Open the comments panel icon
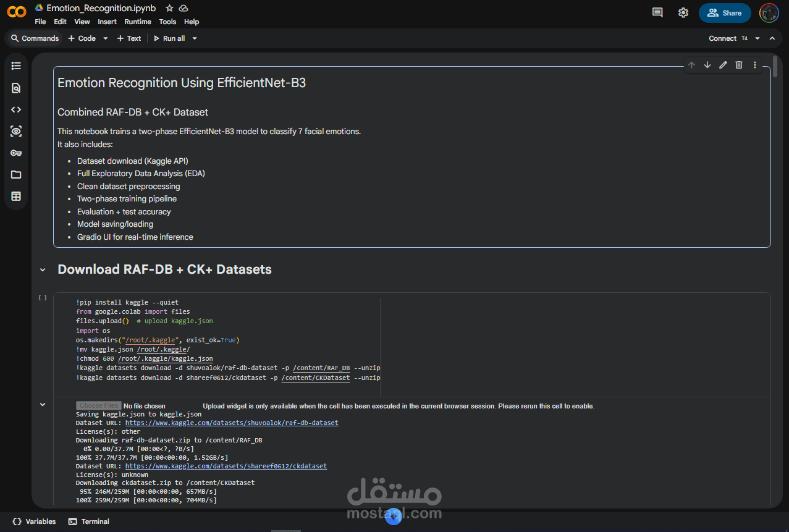789x532 pixels. 657,12
